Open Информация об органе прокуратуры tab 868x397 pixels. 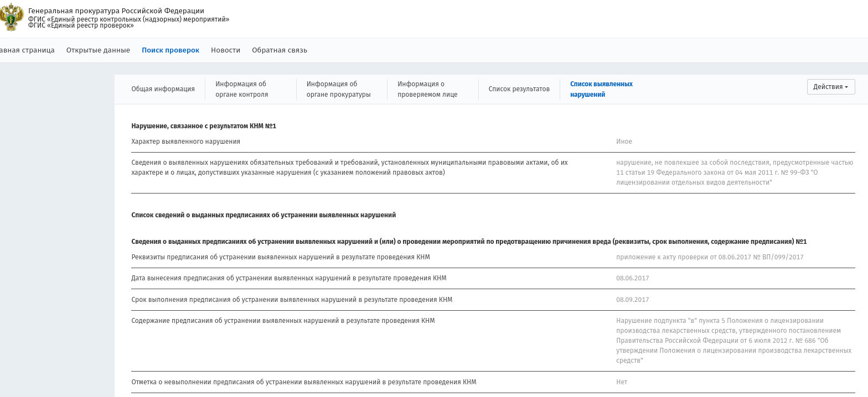pos(339,89)
